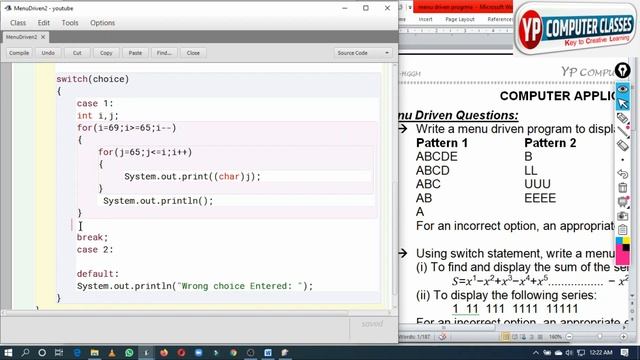640x360 pixels.
Task: Click the BlueJ editor vertical scrollbar
Action: coord(394,186)
